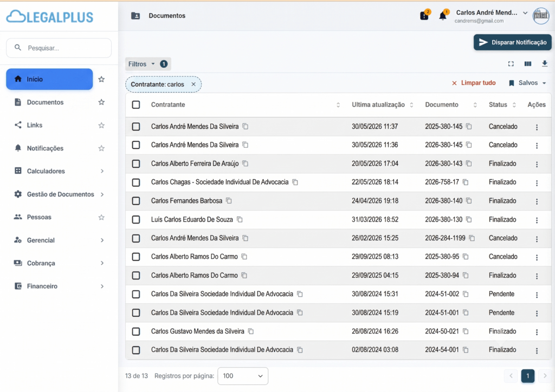
Task: Click the LegalPlus logo
Action: pos(50,17)
